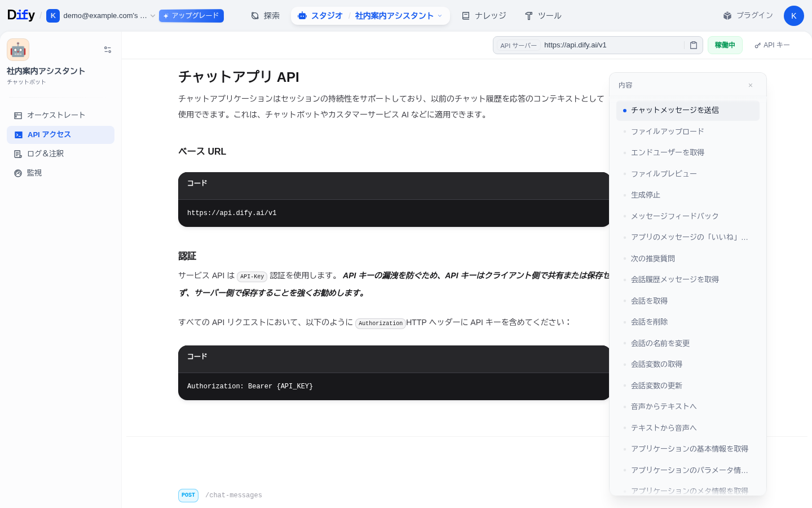812x508 pixels.
Task: Jump to 音声からテキストへ section
Action: (x=688, y=407)
